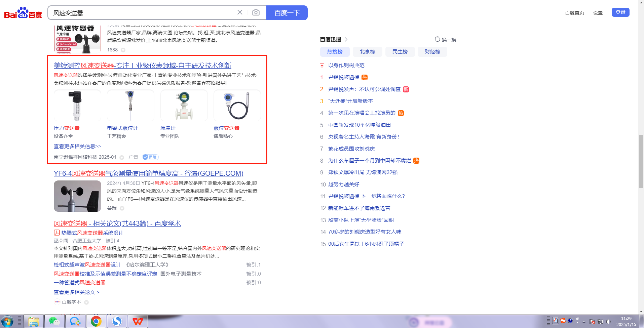644x328 pixels.
Task: Open WPS Office from the taskbar
Action: tap(138, 322)
